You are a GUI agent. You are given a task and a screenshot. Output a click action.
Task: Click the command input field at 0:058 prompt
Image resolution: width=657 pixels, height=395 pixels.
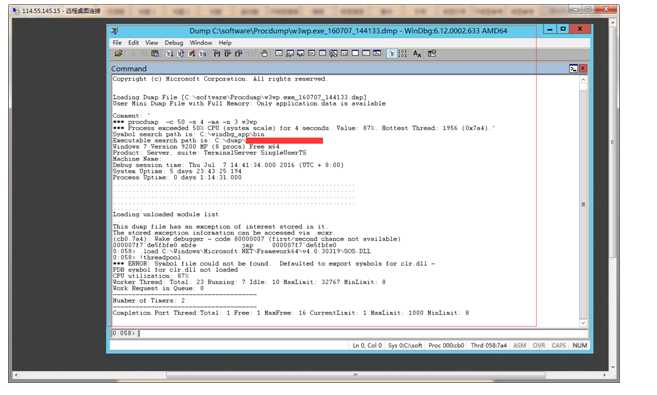click(x=349, y=333)
